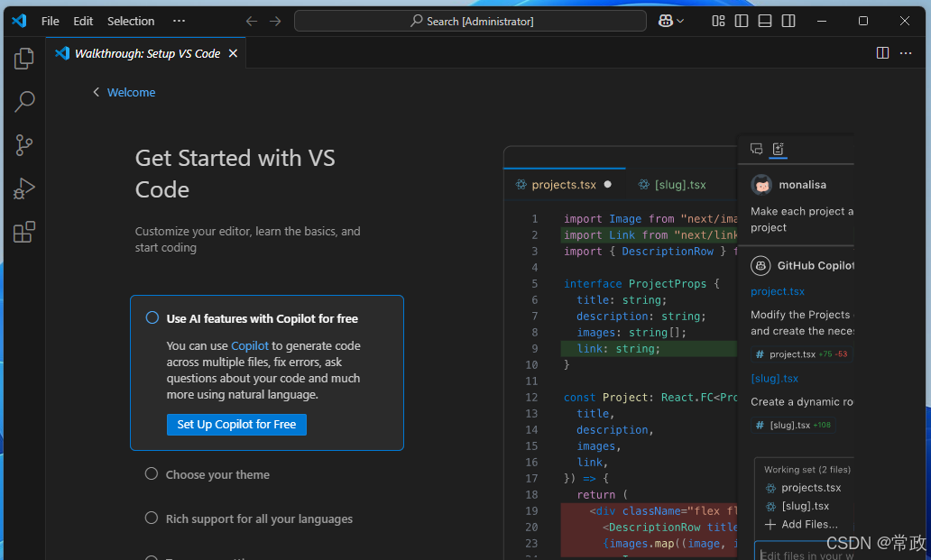Image resolution: width=931 pixels, height=560 pixels.
Task: Mark Choose your theme step circle
Action: (152, 474)
